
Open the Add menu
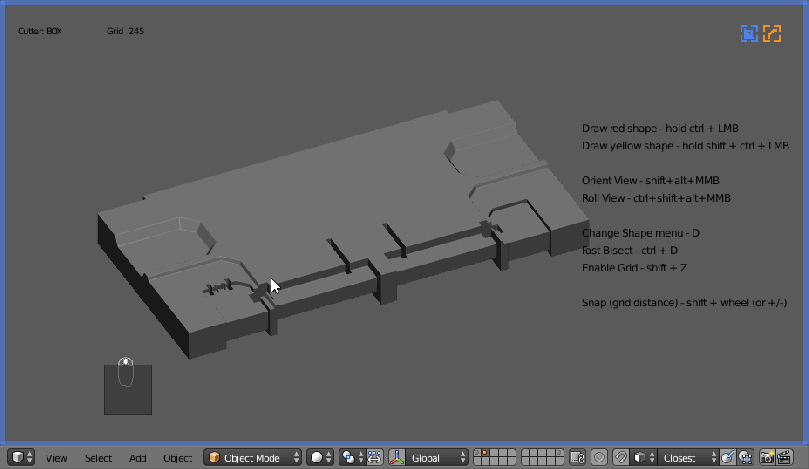click(x=137, y=458)
